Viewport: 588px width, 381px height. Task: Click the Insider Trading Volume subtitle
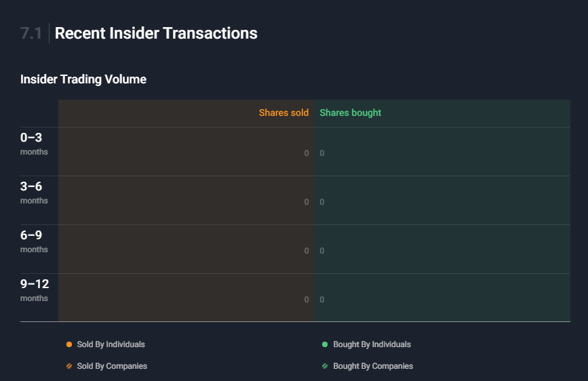tap(83, 79)
